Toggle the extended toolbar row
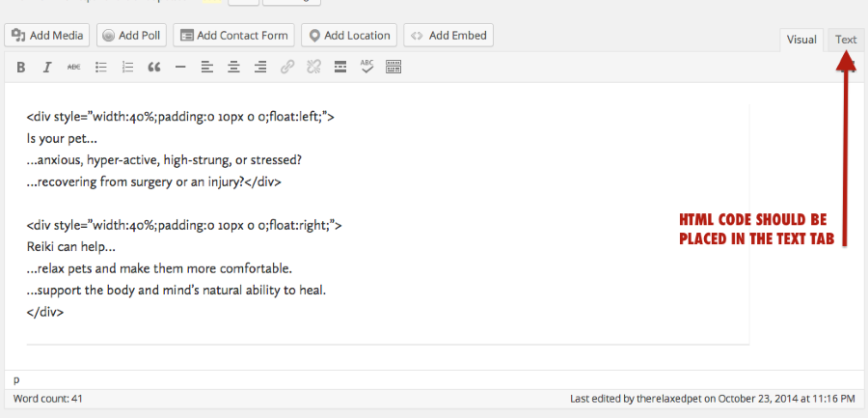The image size is (868, 418). point(393,67)
